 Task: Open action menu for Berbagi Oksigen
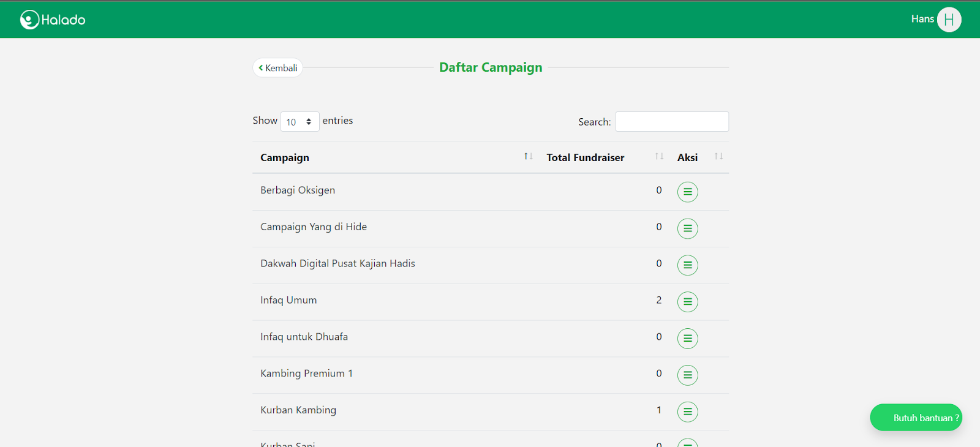[687, 192]
